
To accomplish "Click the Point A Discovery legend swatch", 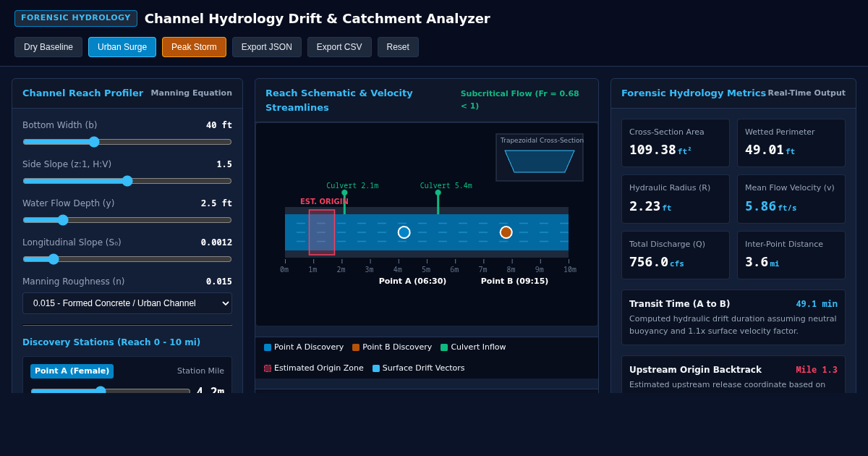I will tap(268, 347).
